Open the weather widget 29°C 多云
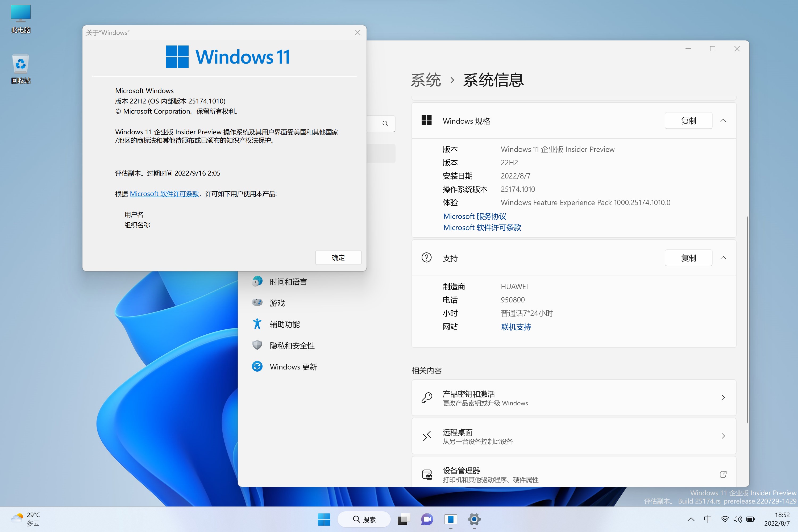 [x=26, y=519]
